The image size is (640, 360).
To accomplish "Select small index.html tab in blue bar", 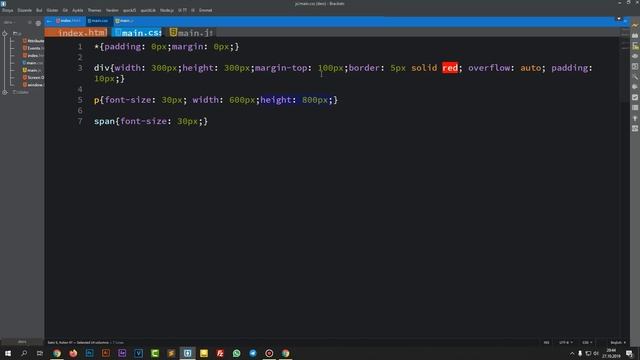I will point(69,21).
